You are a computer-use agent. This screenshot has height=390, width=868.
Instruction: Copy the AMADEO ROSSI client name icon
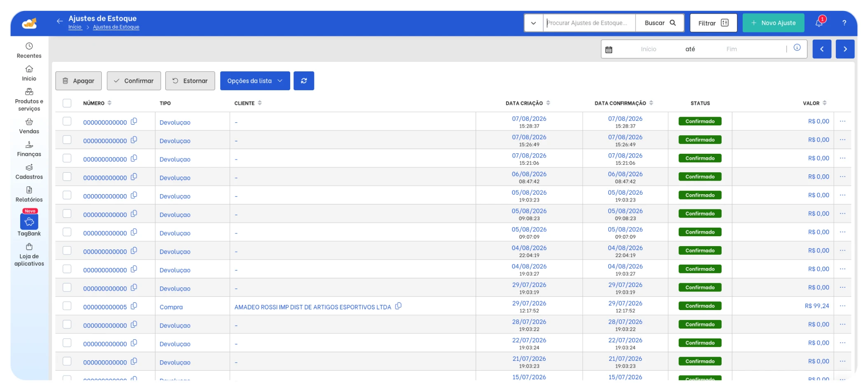(x=398, y=306)
